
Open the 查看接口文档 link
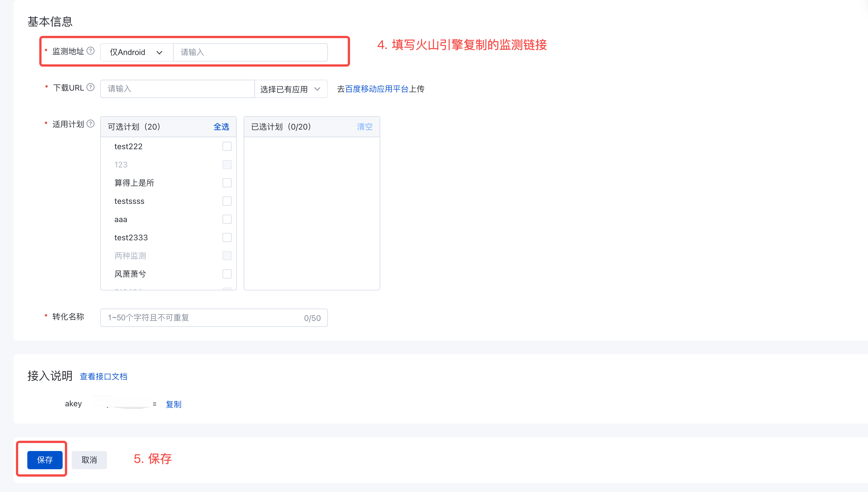[103, 376]
